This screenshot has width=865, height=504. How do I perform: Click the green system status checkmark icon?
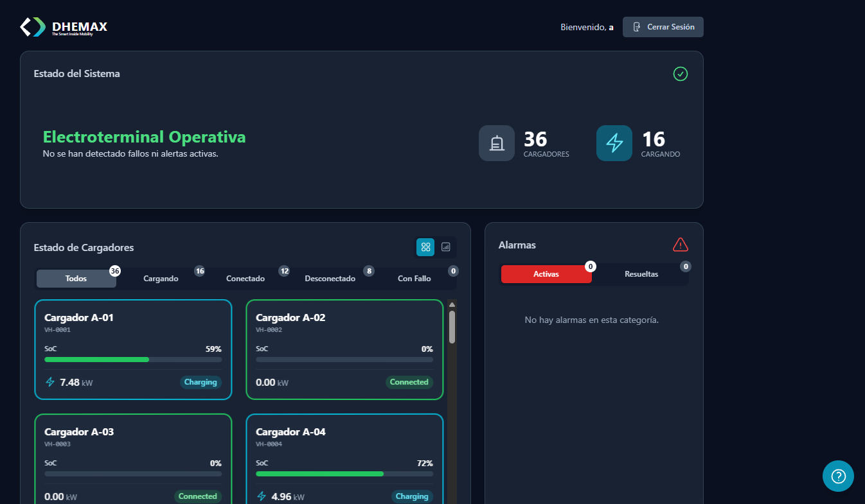click(681, 74)
